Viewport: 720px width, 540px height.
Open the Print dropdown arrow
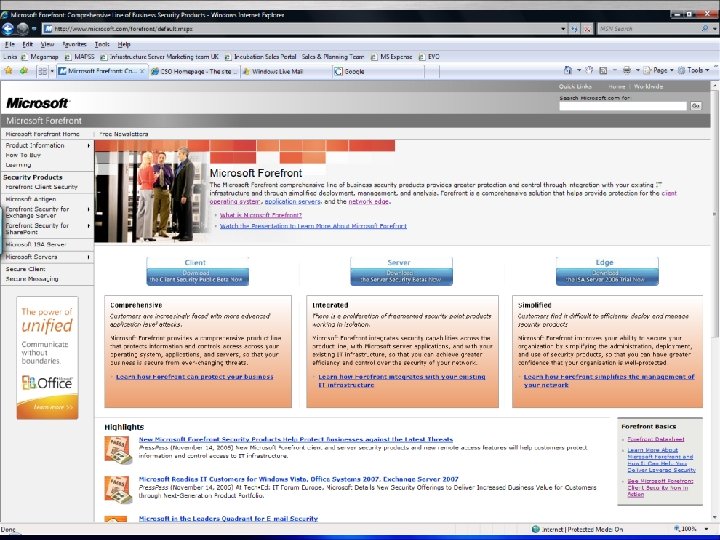637,70
